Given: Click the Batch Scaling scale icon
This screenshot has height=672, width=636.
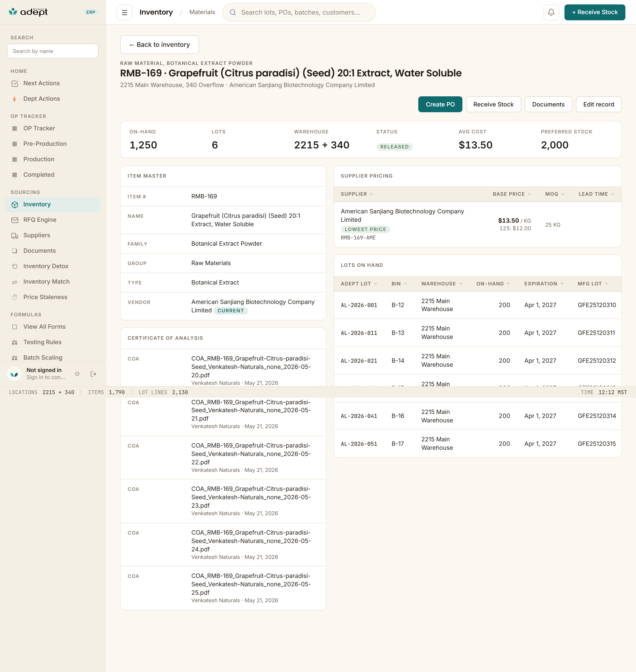Looking at the screenshot, I should point(15,358).
